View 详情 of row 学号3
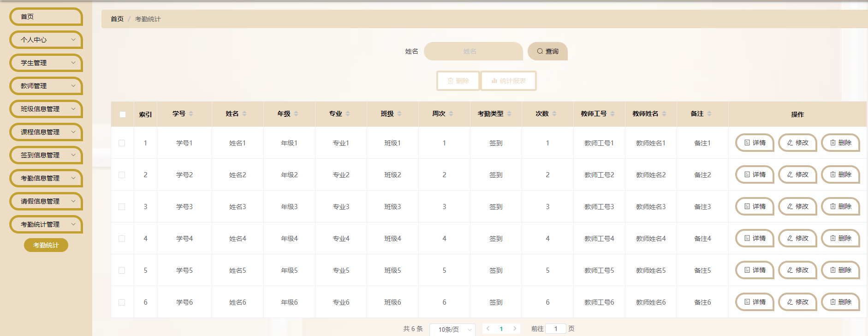 754,206
